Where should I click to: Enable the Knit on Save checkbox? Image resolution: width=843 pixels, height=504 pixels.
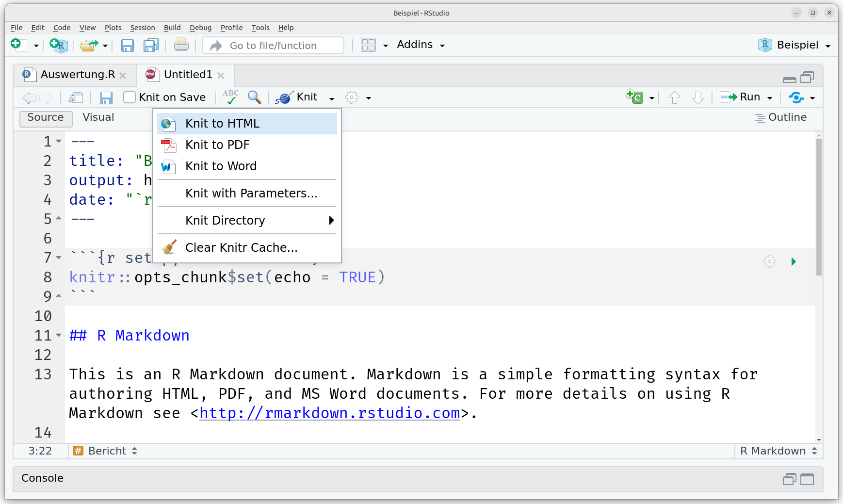pos(129,97)
